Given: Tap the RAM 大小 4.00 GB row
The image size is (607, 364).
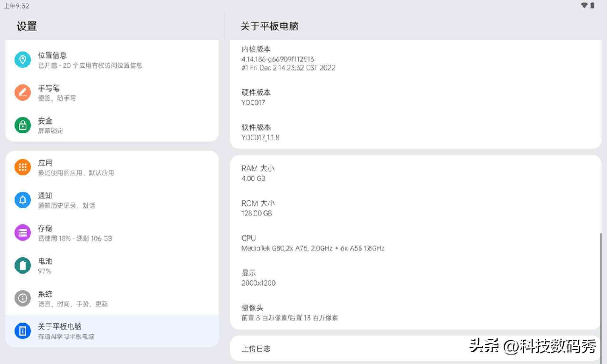Looking at the screenshot, I should point(415,173).
